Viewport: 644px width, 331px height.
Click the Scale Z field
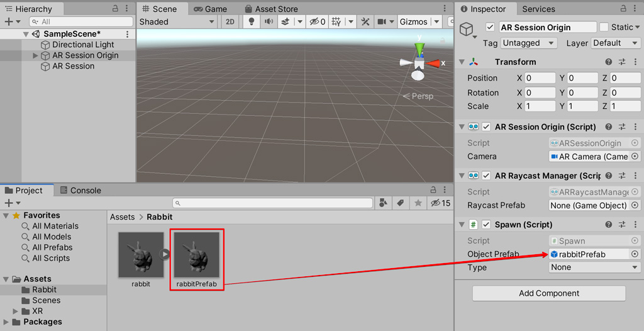[x=625, y=106]
